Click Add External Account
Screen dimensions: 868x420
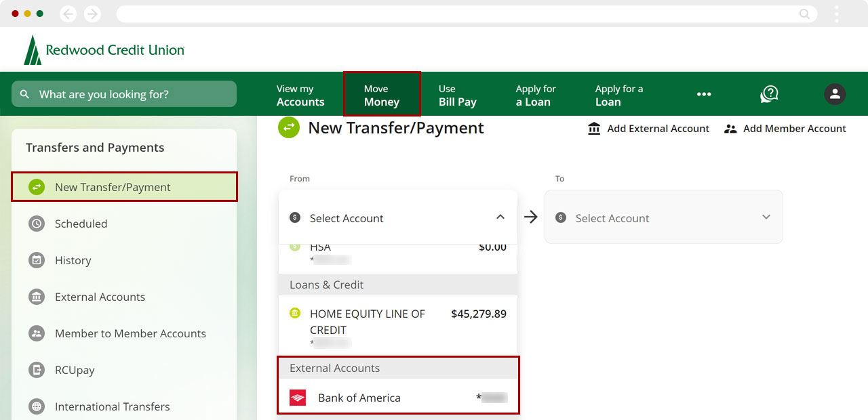pyautogui.click(x=648, y=129)
